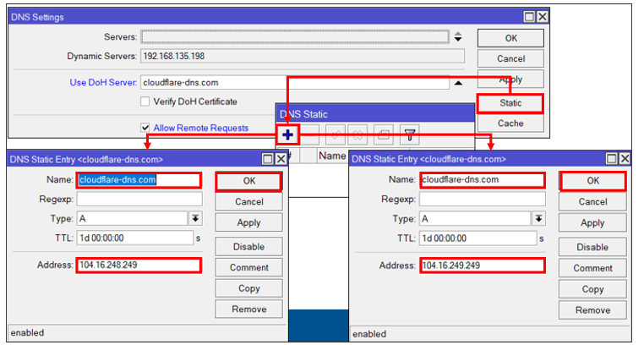This screenshot has width=644, height=345.
Task: Collapse the Use DoH Server field arrow
Action: tap(458, 83)
